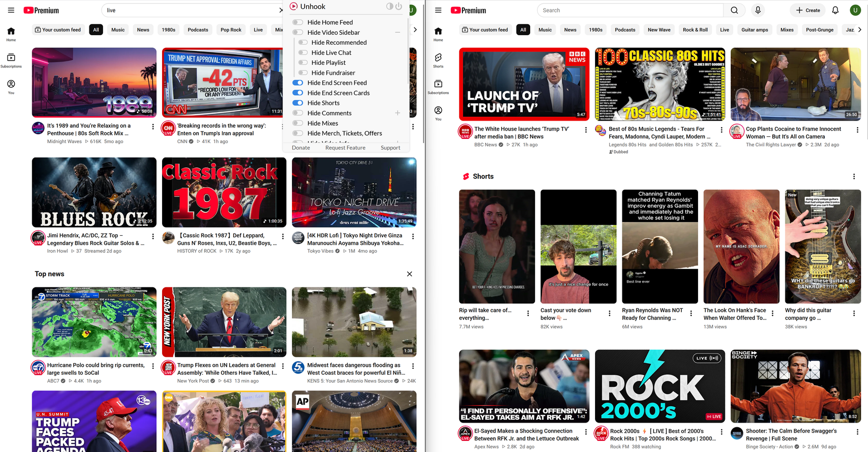This screenshot has height=452, width=868.
Task: Enable Hide Fundraiser toggle
Action: 302,73
